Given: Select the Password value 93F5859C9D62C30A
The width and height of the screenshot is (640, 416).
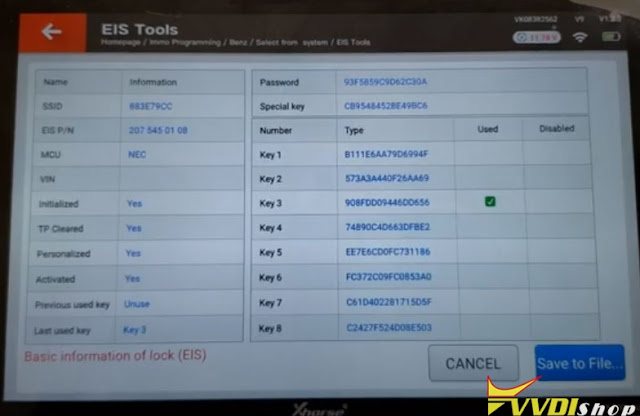Looking at the screenshot, I should click(385, 82).
